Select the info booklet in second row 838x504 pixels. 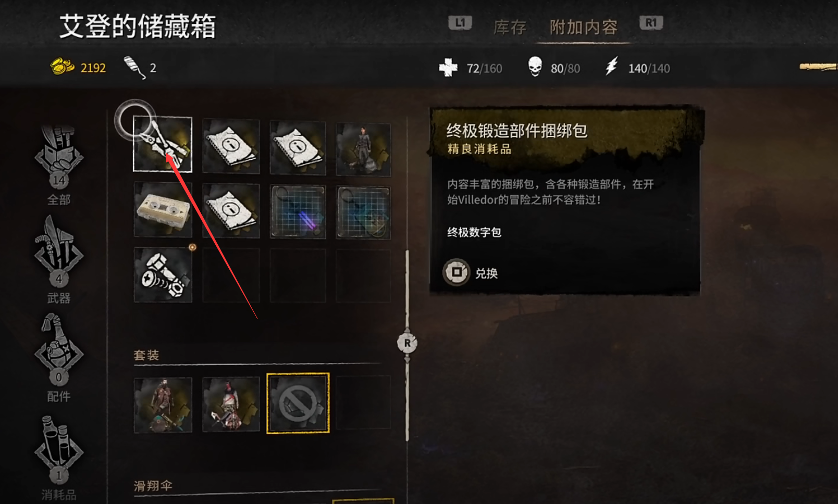pyautogui.click(x=231, y=210)
